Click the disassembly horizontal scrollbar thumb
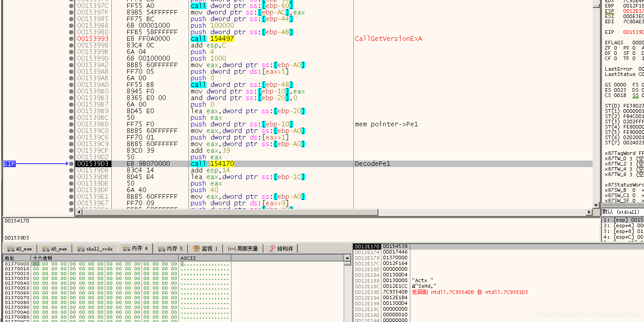This screenshot has height=322, width=644. 230,212
